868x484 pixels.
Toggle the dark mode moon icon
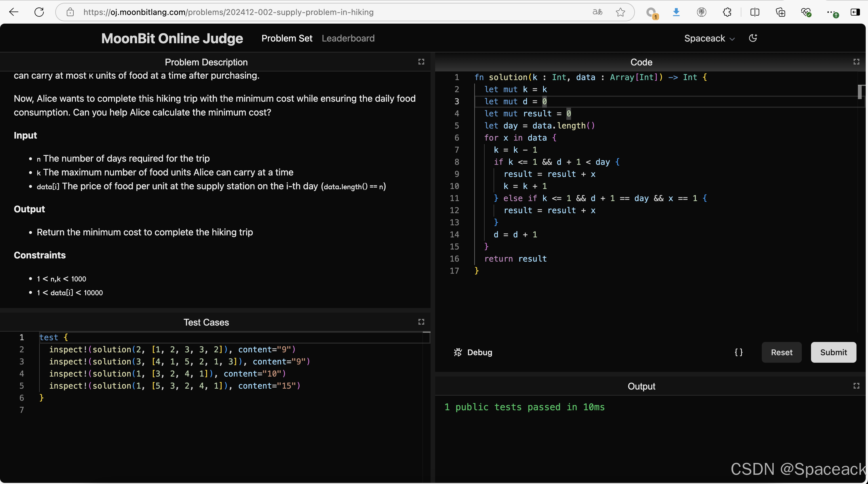coord(753,38)
